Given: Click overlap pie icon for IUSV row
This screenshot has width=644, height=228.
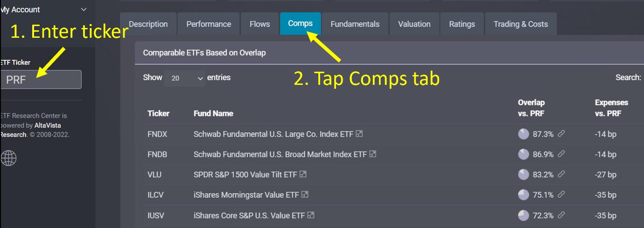Looking at the screenshot, I should [x=524, y=215].
